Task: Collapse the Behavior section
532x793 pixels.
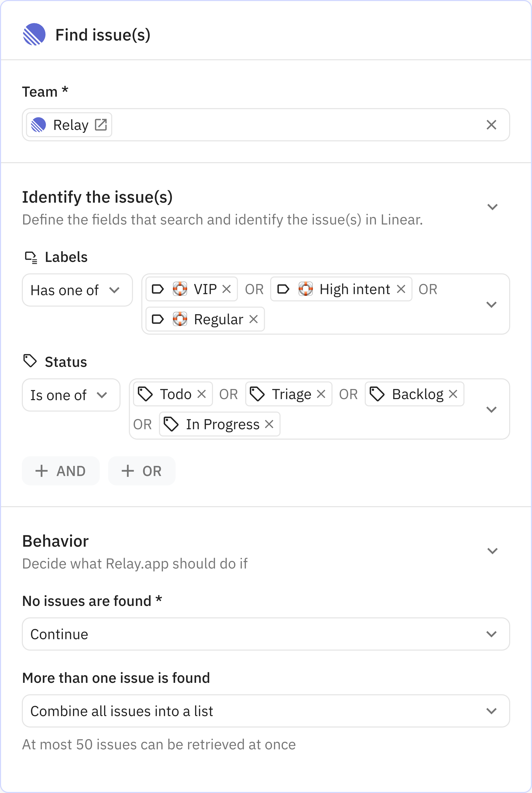Action: click(x=492, y=551)
